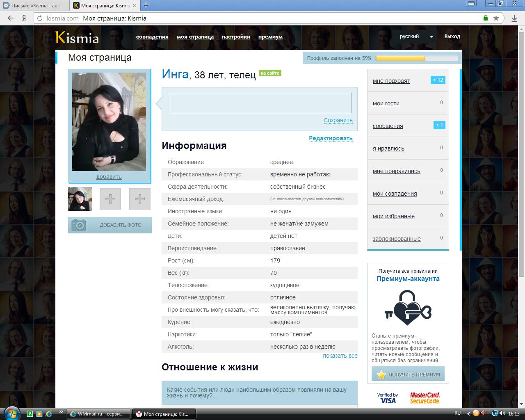525x420 pixels.
Task: Click the page icon in address bar
Action: [x=40, y=18]
